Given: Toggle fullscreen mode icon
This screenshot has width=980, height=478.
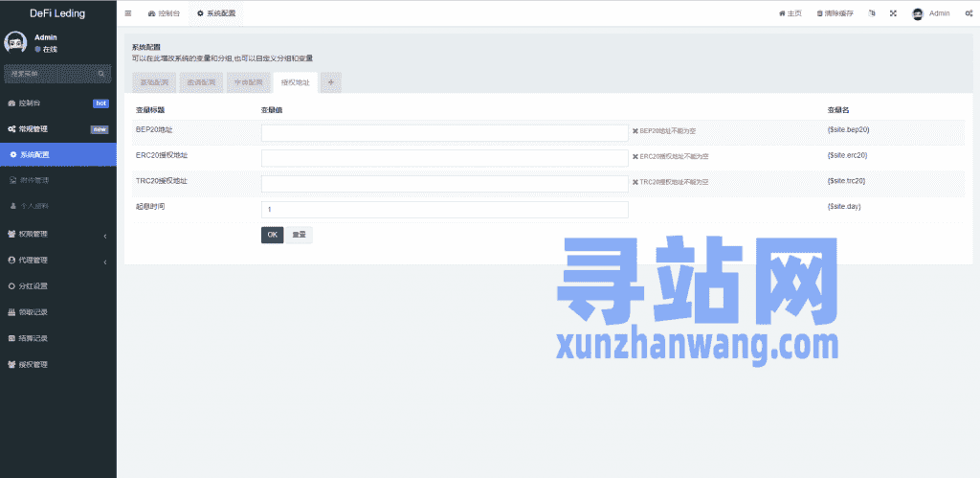Looking at the screenshot, I should (893, 13).
